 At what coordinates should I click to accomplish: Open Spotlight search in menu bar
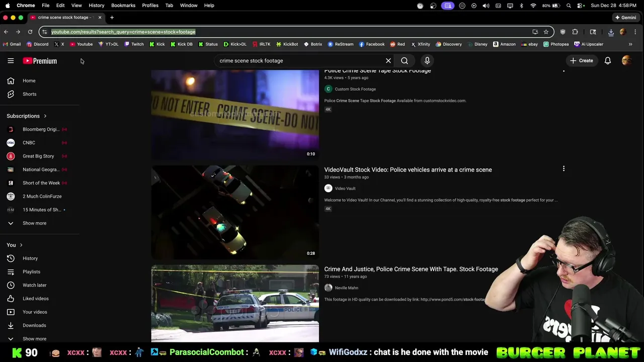pyautogui.click(x=569, y=6)
